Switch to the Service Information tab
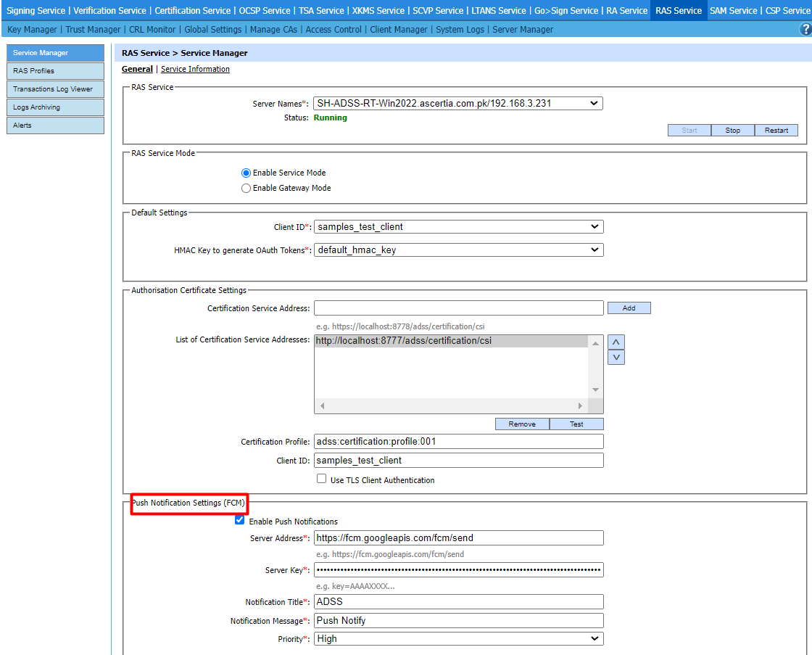812x655 pixels. (x=195, y=70)
